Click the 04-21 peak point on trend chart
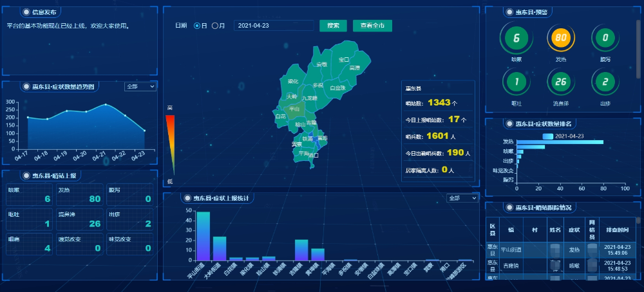The width and height of the screenshot is (644, 292). 106,104
